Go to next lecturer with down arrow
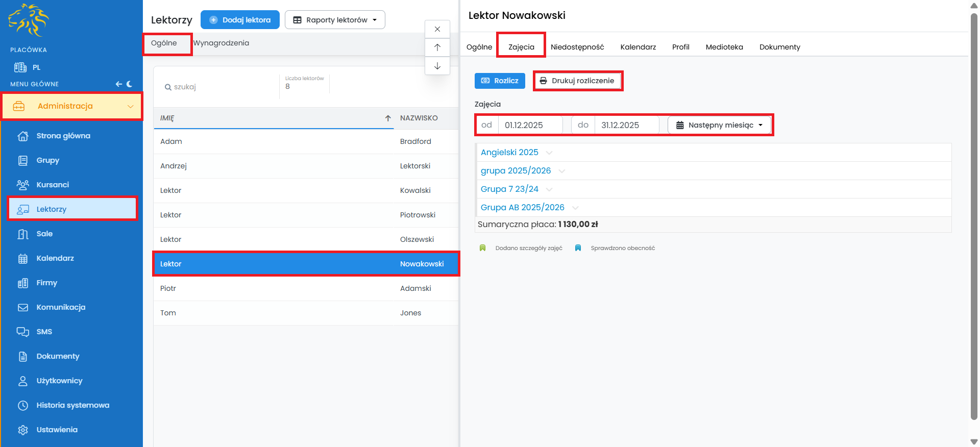The width and height of the screenshot is (980, 447). (437, 66)
